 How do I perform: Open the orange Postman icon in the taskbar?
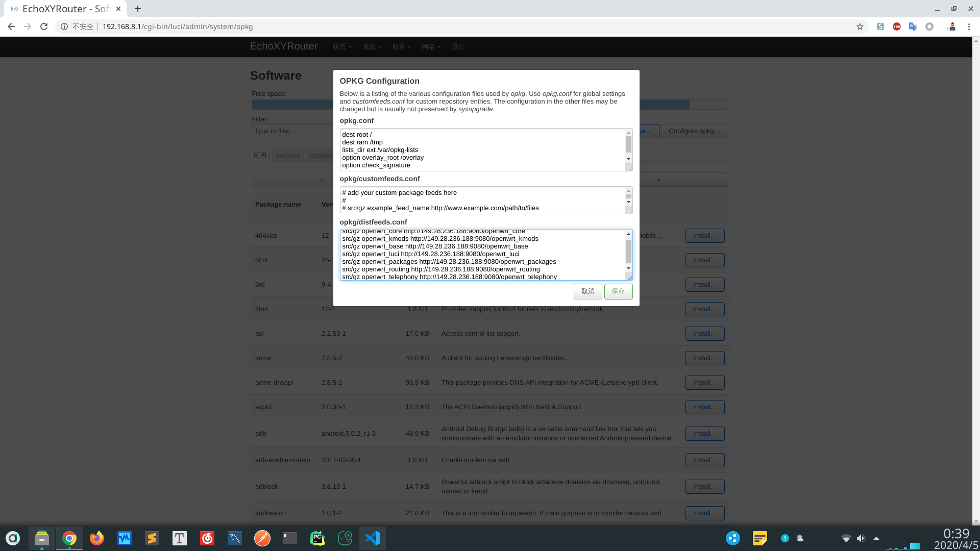(x=262, y=538)
